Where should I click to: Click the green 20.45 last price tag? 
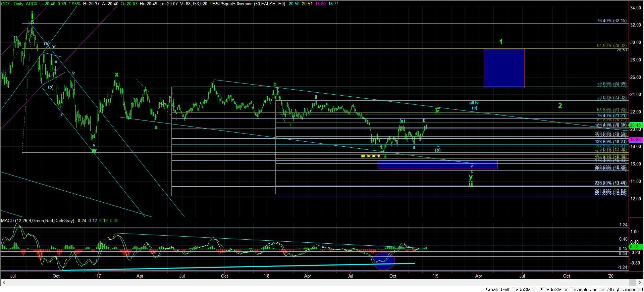(x=636, y=125)
